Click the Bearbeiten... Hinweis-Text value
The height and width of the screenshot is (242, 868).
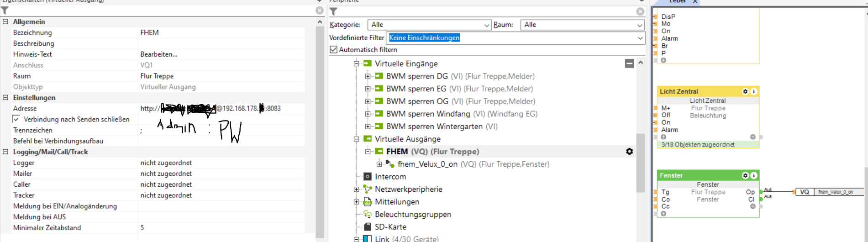click(x=159, y=54)
